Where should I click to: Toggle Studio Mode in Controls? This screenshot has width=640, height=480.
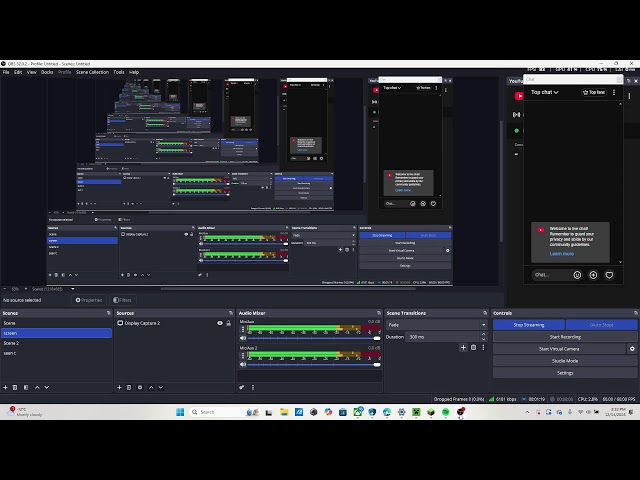click(565, 361)
